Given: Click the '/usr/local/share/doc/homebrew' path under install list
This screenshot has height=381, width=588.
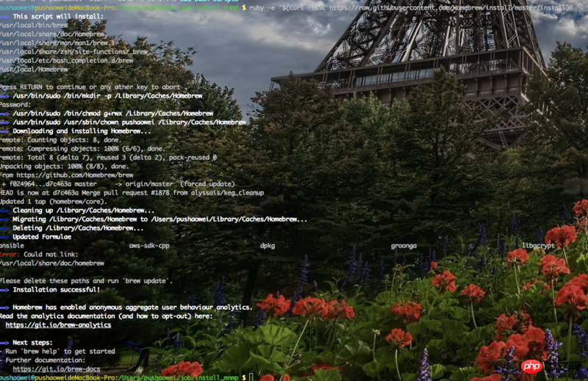Looking at the screenshot, I should (x=52, y=34).
